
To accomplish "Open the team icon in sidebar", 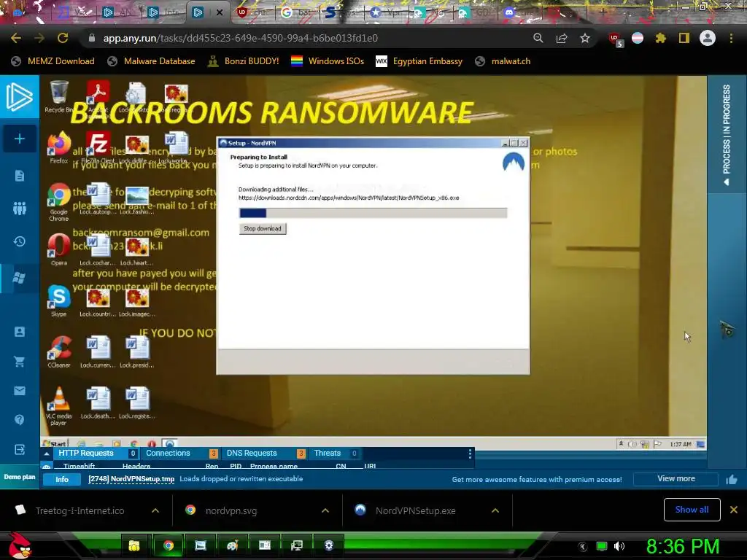I will coord(20,208).
